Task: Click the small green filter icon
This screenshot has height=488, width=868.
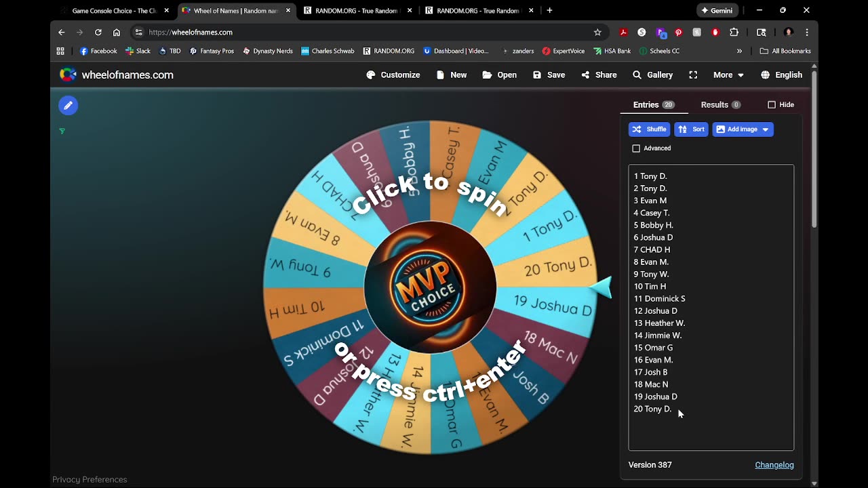Action: pyautogui.click(x=62, y=131)
